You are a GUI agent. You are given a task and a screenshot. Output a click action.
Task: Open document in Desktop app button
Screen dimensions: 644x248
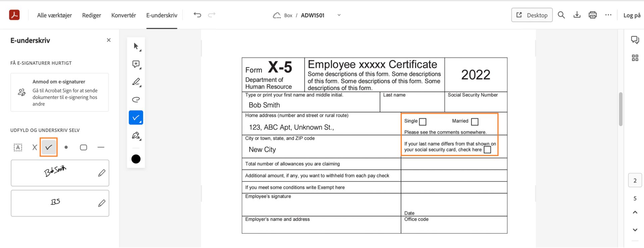coord(532,15)
